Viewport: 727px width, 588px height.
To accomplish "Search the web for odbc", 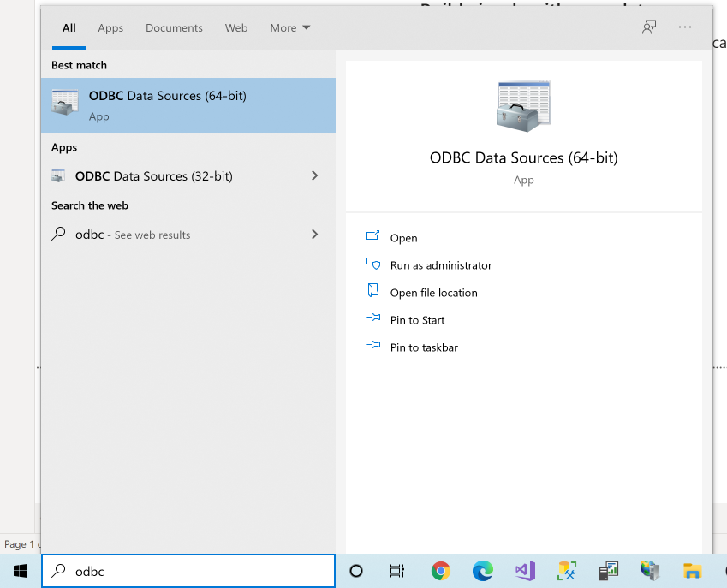I will pyautogui.click(x=188, y=235).
